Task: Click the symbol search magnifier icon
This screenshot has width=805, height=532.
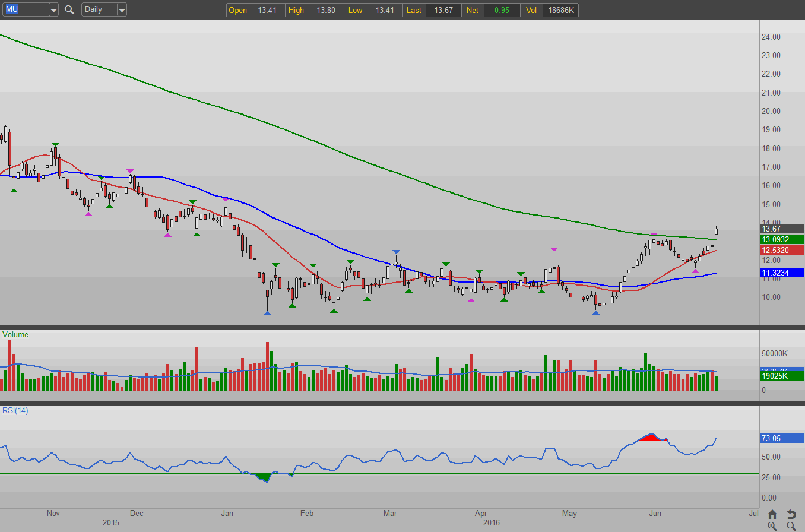Action: (69, 10)
